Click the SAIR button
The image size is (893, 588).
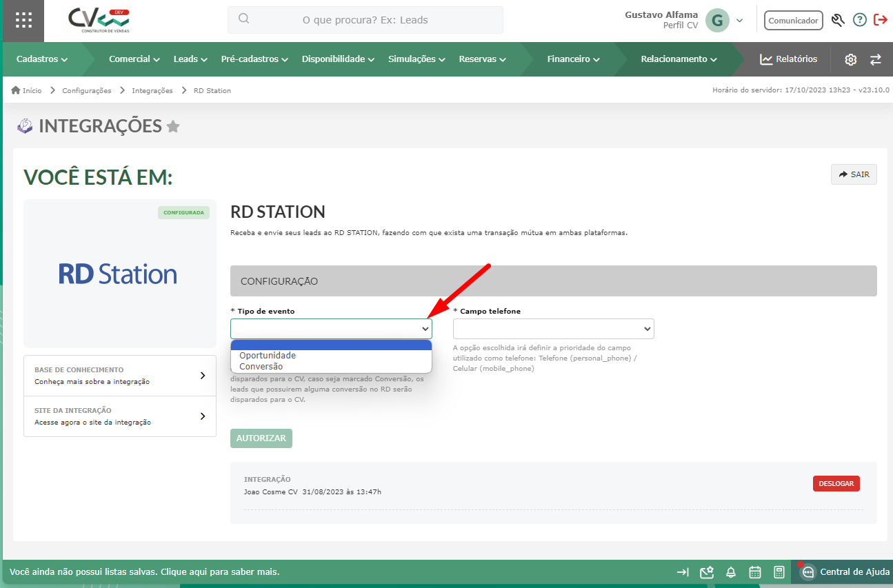click(854, 174)
